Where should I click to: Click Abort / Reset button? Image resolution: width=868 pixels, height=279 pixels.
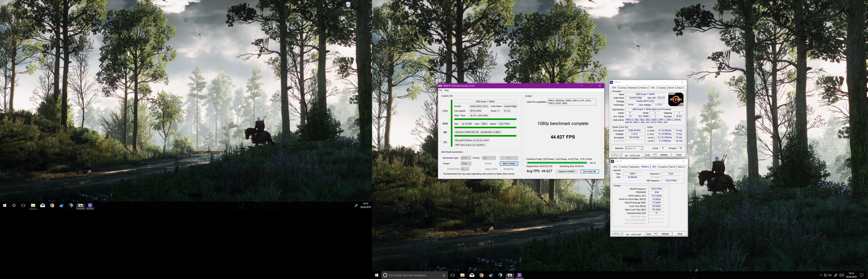(509, 163)
